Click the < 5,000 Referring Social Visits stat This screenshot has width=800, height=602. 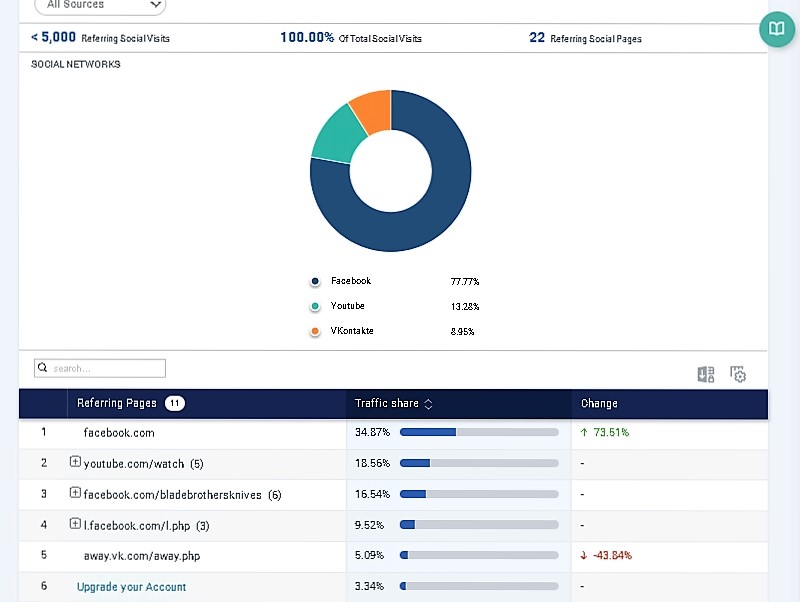(101, 37)
